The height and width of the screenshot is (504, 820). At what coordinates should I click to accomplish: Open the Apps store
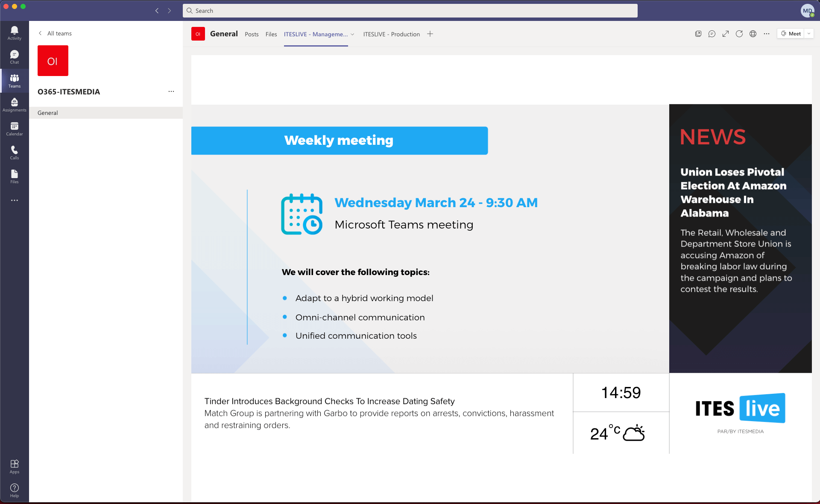tap(15, 466)
